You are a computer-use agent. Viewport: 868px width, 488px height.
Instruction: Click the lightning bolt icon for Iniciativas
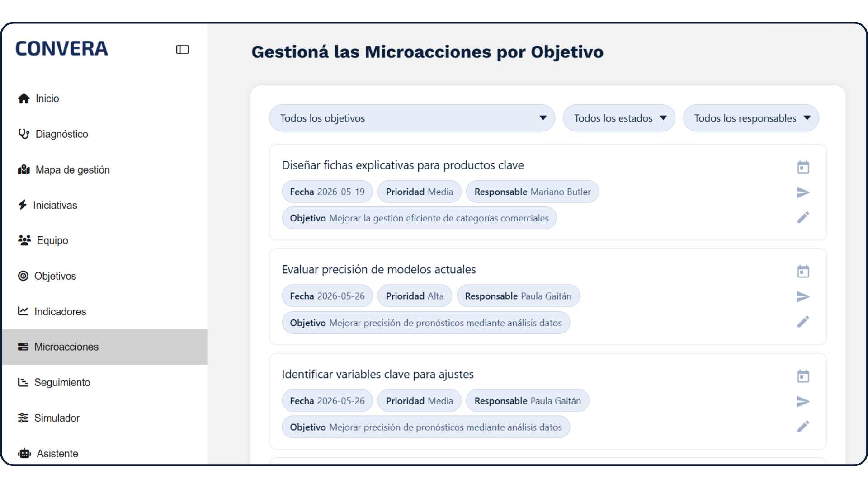point(23,205)
